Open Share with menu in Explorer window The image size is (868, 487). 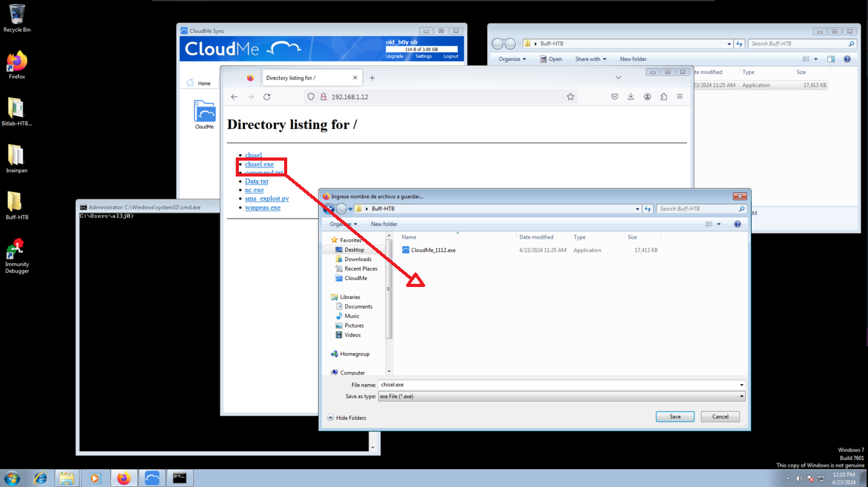pos(590,59)
